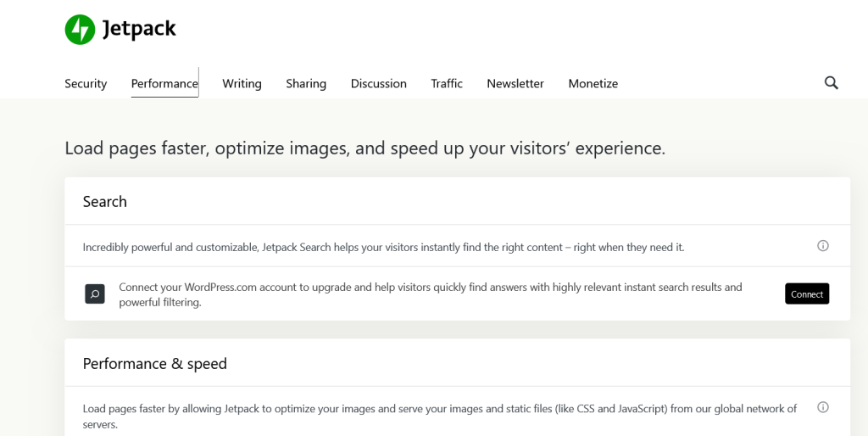Screen dimensions: 868x436
Task: Open the Monetize tab
Action: tap(593, 84)
